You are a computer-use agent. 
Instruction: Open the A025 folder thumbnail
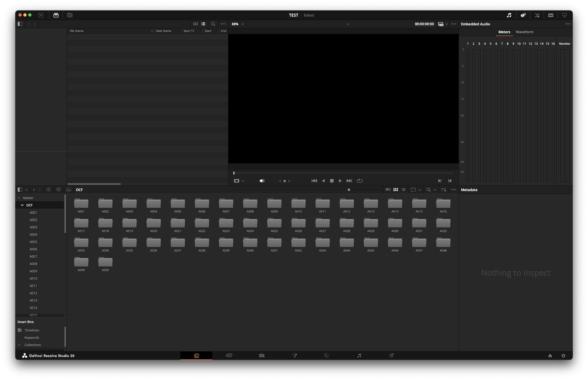[274, 224]
